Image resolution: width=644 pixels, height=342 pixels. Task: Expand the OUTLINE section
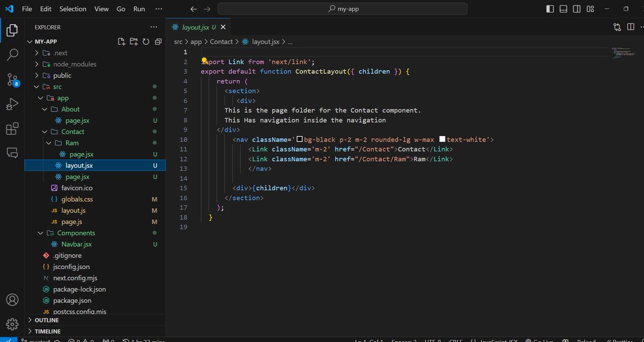pyautogui.click(x=95, y=320)
